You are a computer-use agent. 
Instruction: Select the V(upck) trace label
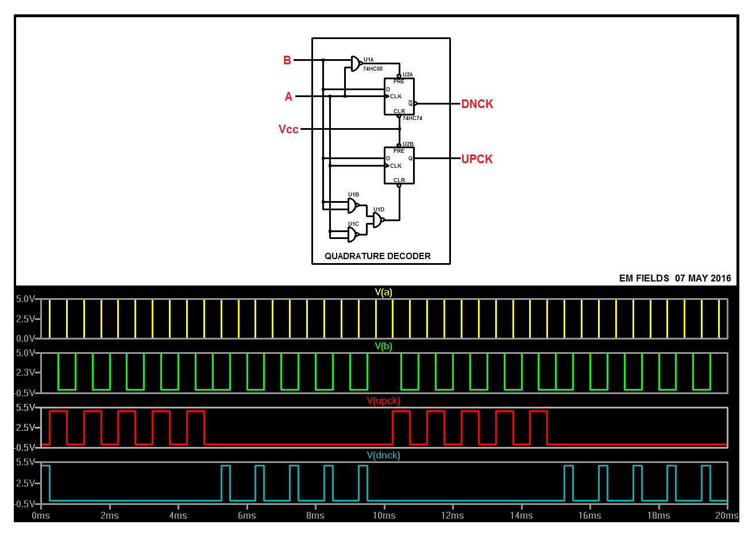pos(384,400)
